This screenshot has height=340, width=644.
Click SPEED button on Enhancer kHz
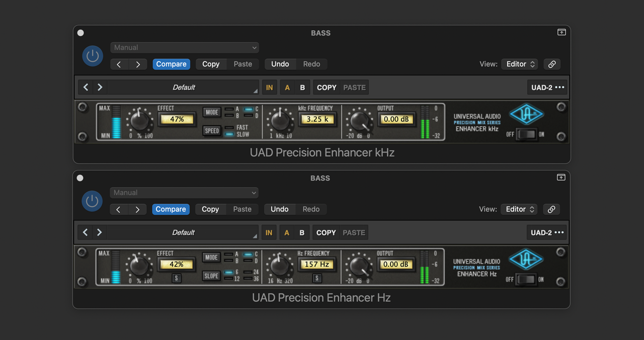tap(212, 131)
